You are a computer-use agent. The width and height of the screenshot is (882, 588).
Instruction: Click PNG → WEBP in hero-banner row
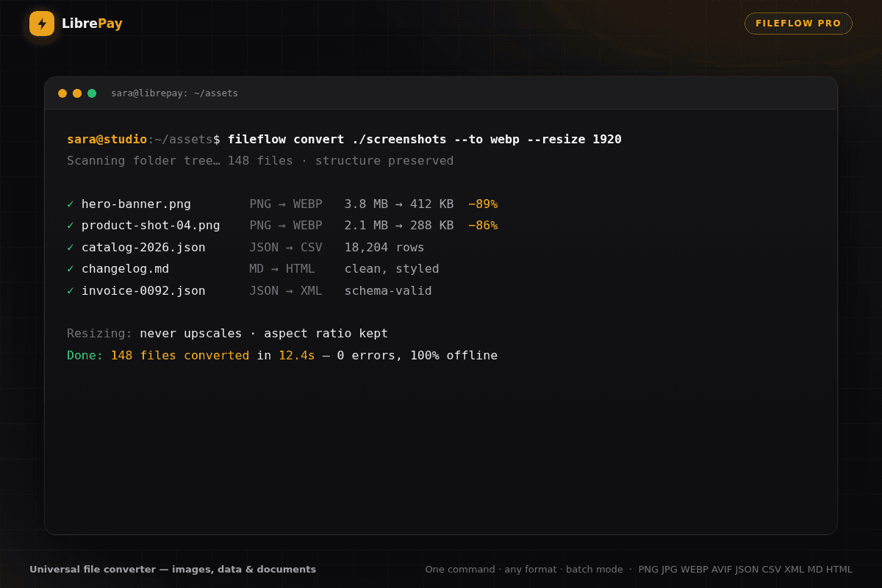point(286,204)
